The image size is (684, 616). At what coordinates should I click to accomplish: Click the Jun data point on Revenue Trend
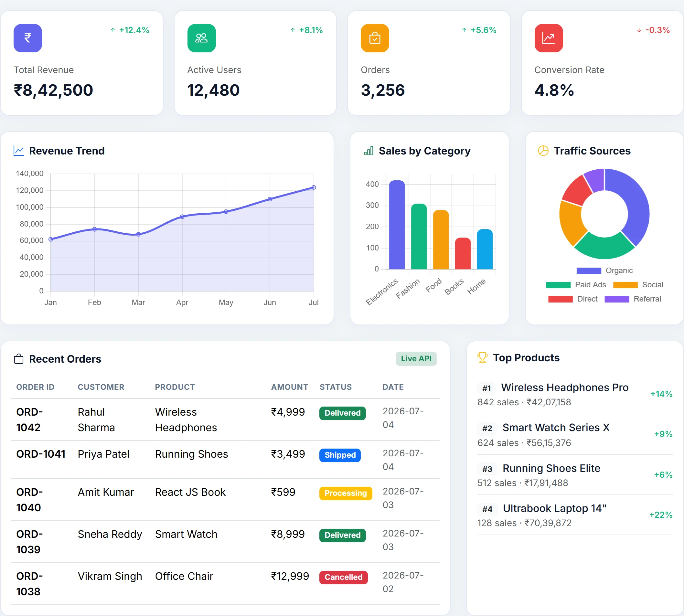270,199
